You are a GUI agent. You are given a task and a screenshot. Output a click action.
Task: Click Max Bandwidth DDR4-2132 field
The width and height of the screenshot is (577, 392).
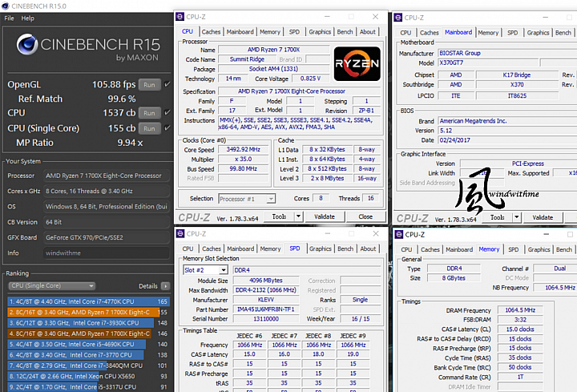pyautogui.click(x=266, y=290)
